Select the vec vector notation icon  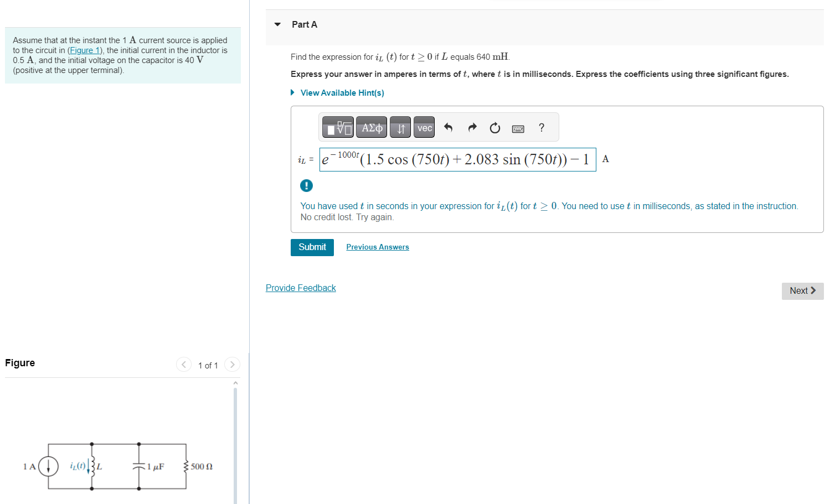(424, 127)
